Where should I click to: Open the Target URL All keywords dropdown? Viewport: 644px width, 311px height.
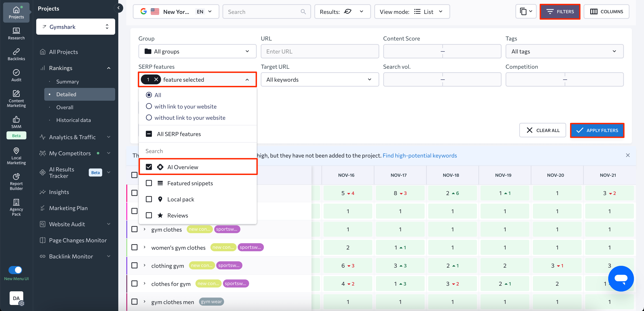pos(320,80)
